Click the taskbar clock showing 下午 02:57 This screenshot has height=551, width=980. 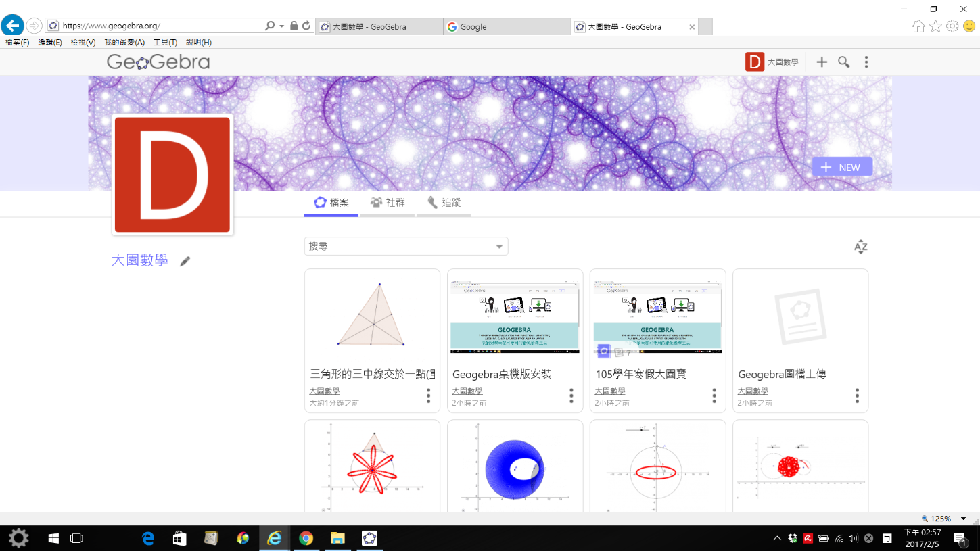pyautogui.click(x=923, y=538)
